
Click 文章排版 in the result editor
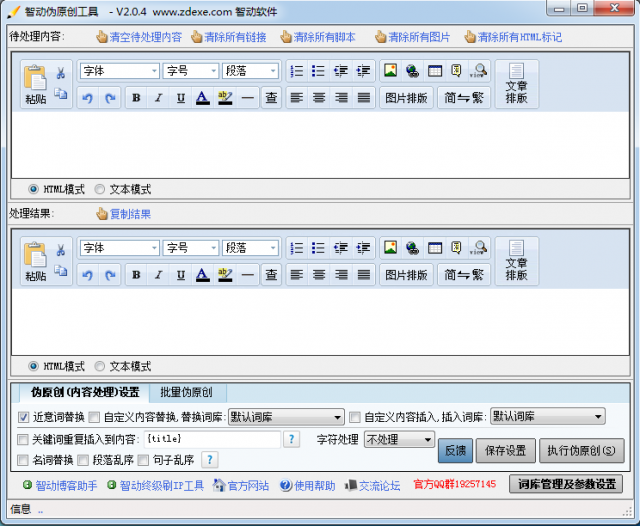(x=517, y=261)
